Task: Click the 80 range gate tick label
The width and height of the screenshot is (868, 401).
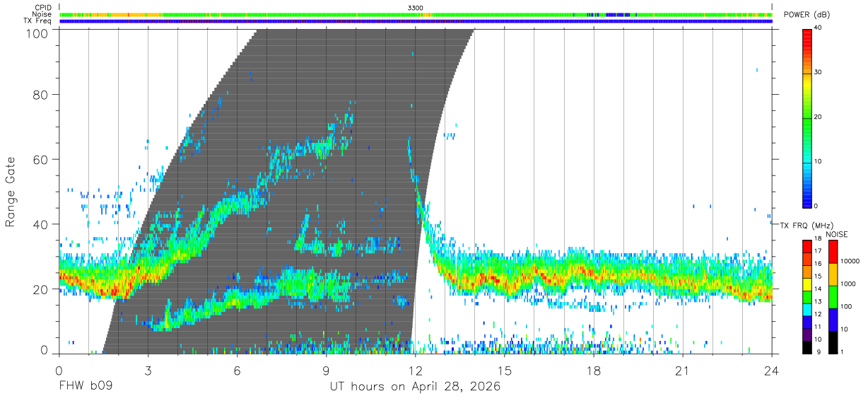Action: pos(42,94)
